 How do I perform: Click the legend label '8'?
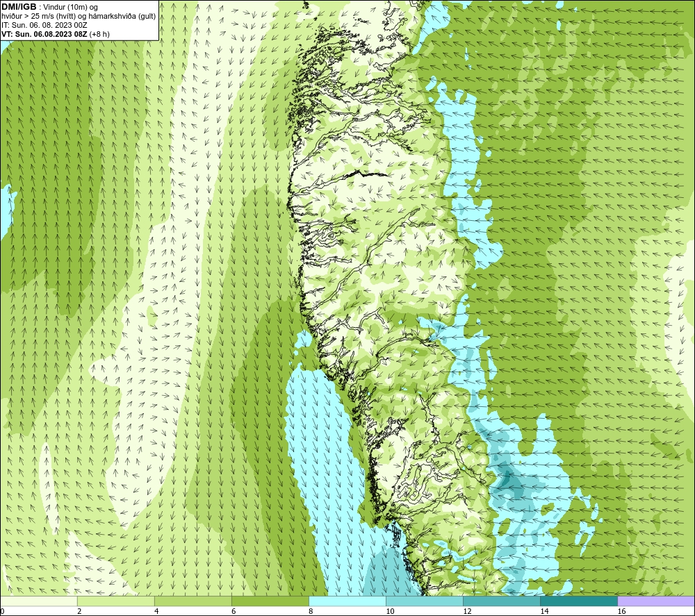coord(311,612)
